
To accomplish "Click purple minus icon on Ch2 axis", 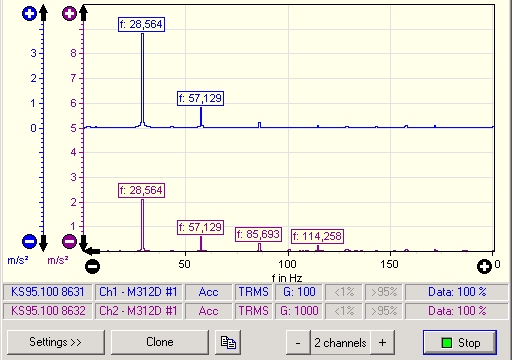I will click(69, 241).
